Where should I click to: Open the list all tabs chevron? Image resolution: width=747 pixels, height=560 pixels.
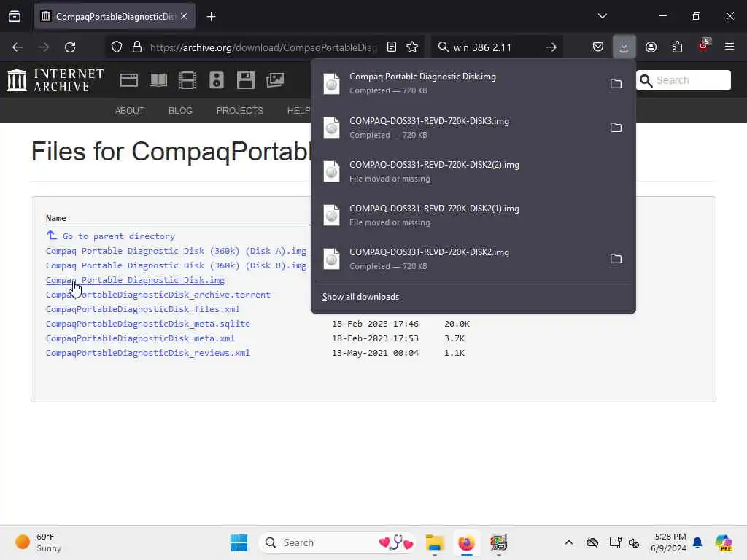pos(602,16)
